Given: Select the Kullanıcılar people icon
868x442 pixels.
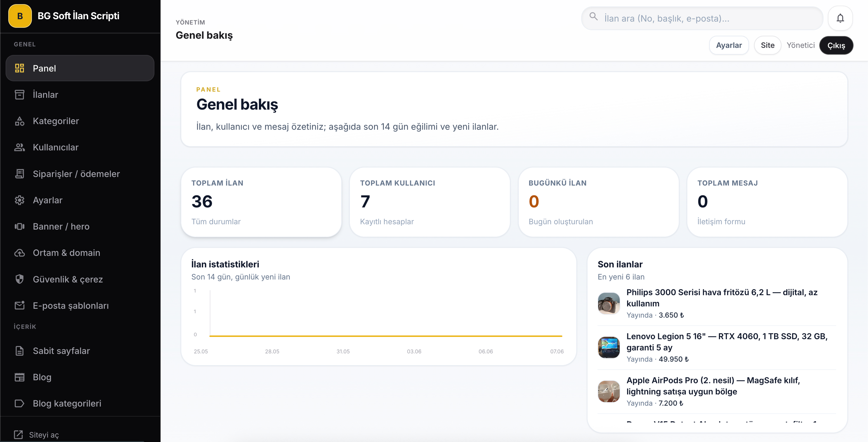Looking at the screenshot, I should [19, 147].
